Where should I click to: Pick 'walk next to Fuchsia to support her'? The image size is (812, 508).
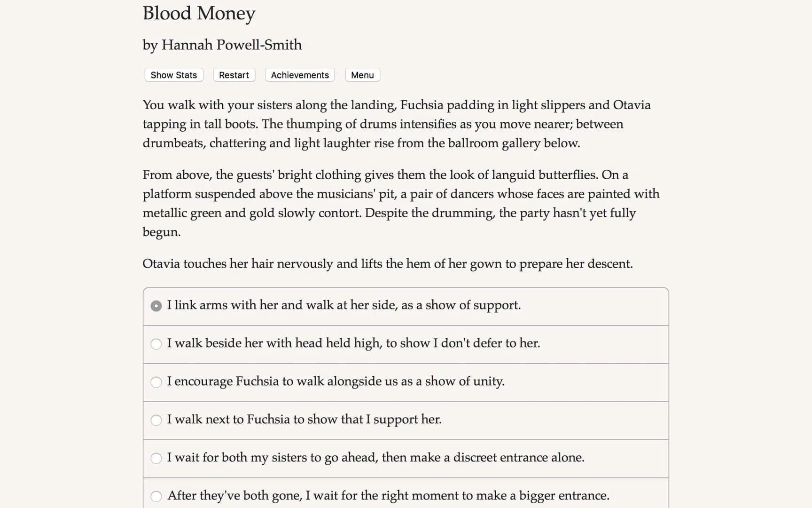click(304, 420)
